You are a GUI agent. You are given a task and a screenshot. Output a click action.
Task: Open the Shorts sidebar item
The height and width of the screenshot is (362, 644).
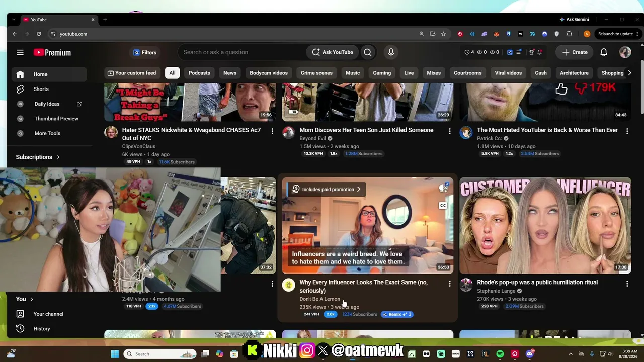[x=49, y=89]
